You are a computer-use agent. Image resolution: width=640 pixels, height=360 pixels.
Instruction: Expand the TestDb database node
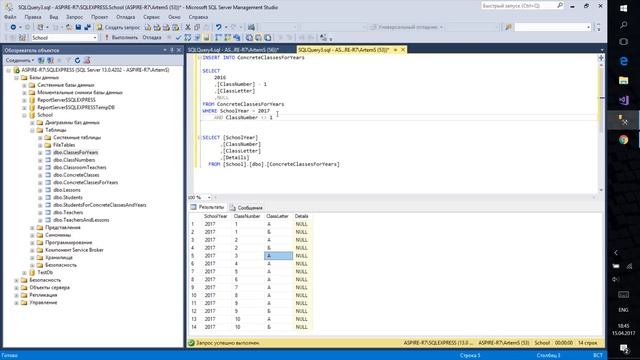tap(24, 272)
